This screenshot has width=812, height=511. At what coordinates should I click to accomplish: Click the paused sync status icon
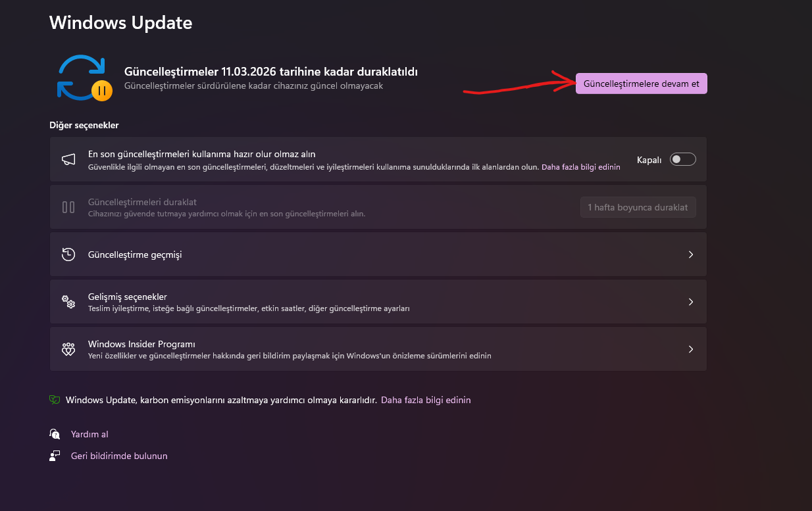tap(84, 78)
